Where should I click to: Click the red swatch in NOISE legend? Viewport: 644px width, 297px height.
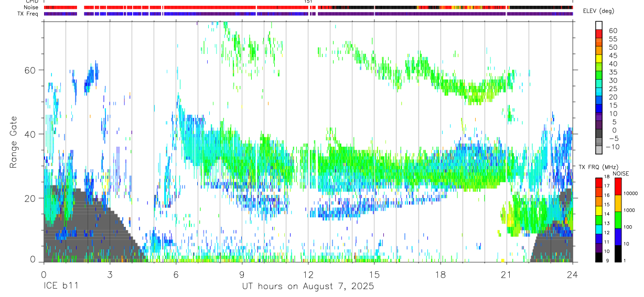point(618,186)
